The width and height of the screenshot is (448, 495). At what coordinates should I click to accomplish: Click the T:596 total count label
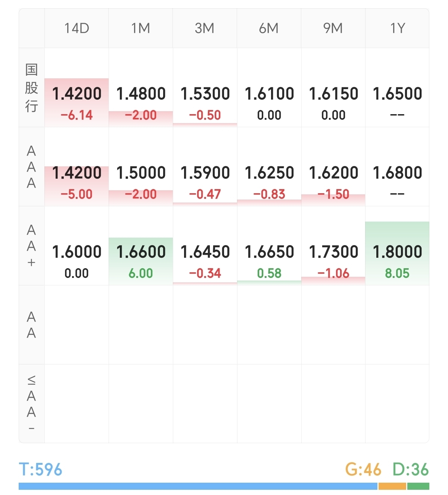(x=40, y=470)
